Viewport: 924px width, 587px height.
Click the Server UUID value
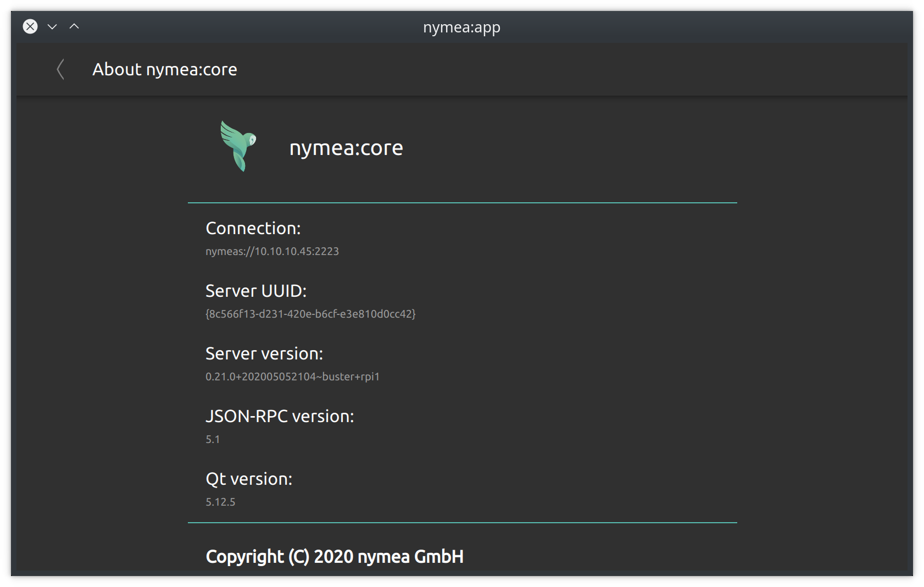tap(310, 314)
